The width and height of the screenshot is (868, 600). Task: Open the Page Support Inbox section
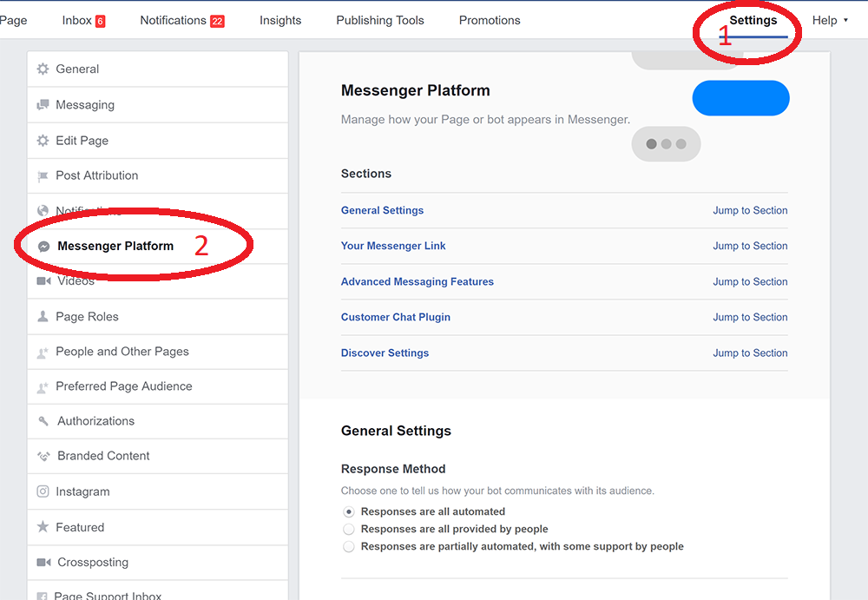coord(108,594)
